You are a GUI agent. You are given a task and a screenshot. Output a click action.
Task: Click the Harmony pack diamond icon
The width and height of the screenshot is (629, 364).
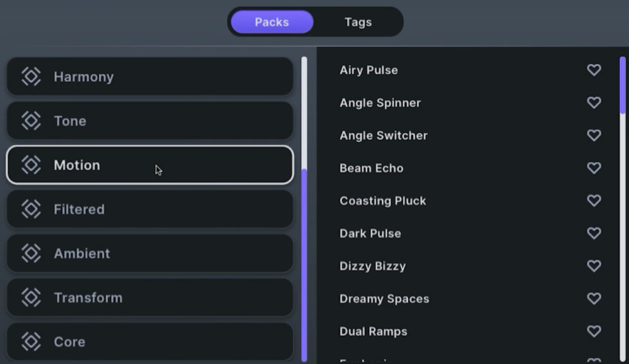tap(31, 77)
